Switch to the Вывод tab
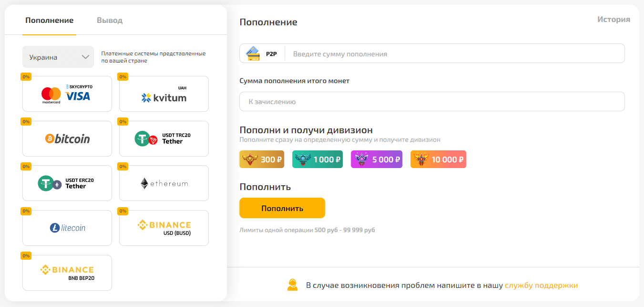Screen dimensions: 644x307 tap(109, 20)
